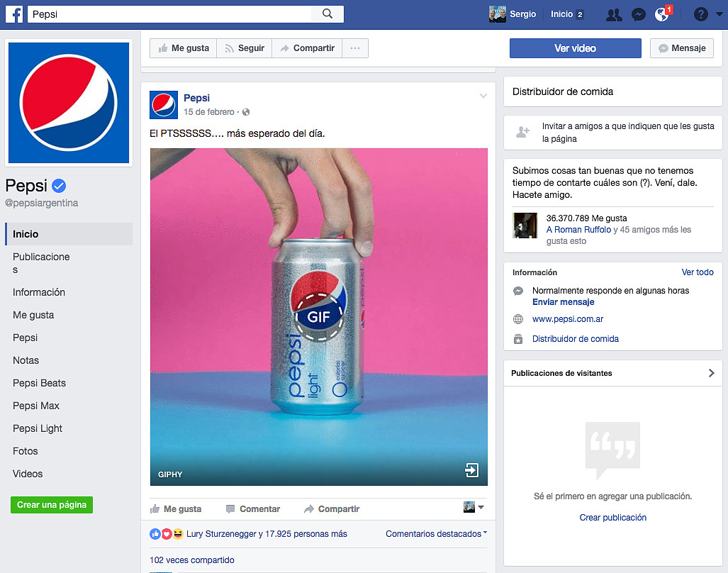
Task: Open Pepsi author name link on post
Action: pos(196,98)
